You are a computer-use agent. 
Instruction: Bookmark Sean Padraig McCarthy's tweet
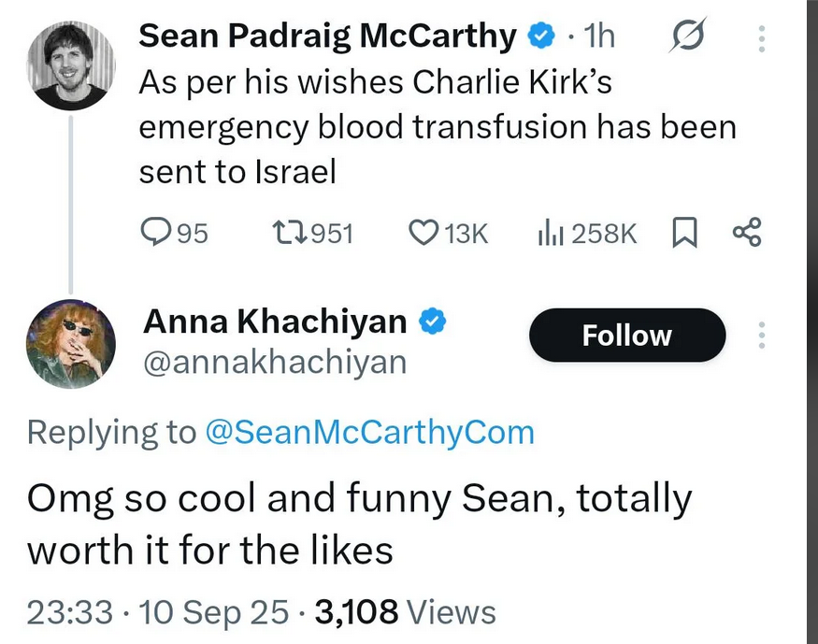coord(684,233)
